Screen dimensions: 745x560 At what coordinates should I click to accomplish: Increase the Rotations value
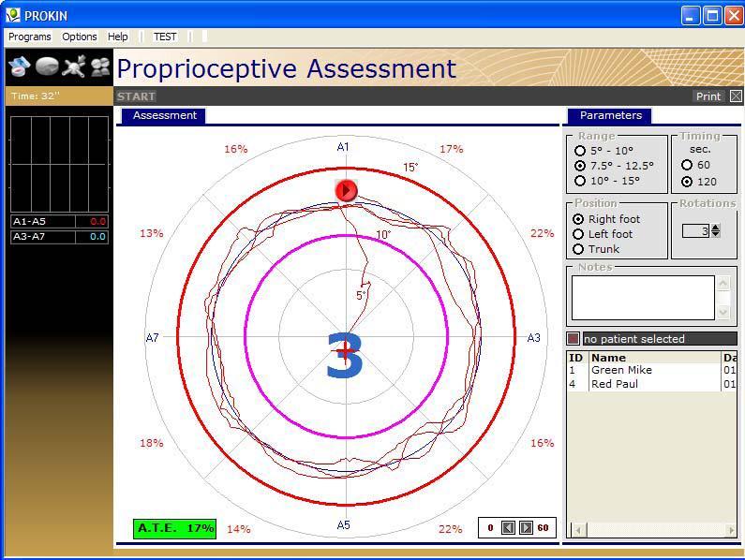[x=715, y=227]
